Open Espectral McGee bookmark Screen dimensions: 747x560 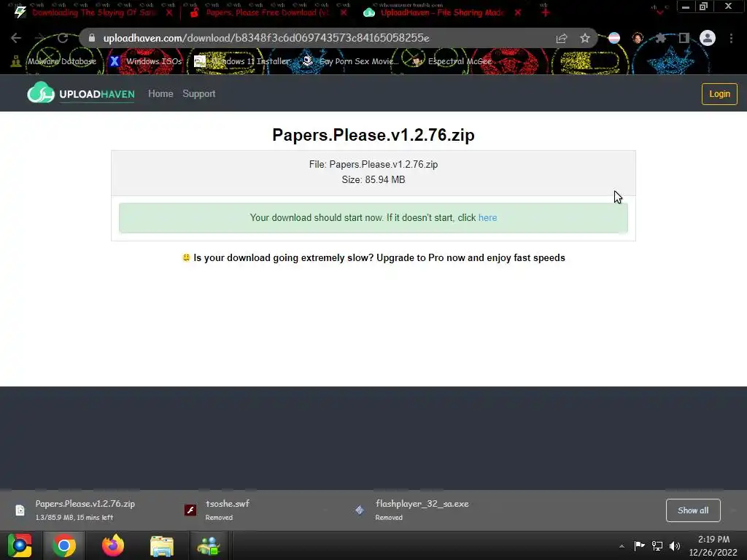pos(452,61)
